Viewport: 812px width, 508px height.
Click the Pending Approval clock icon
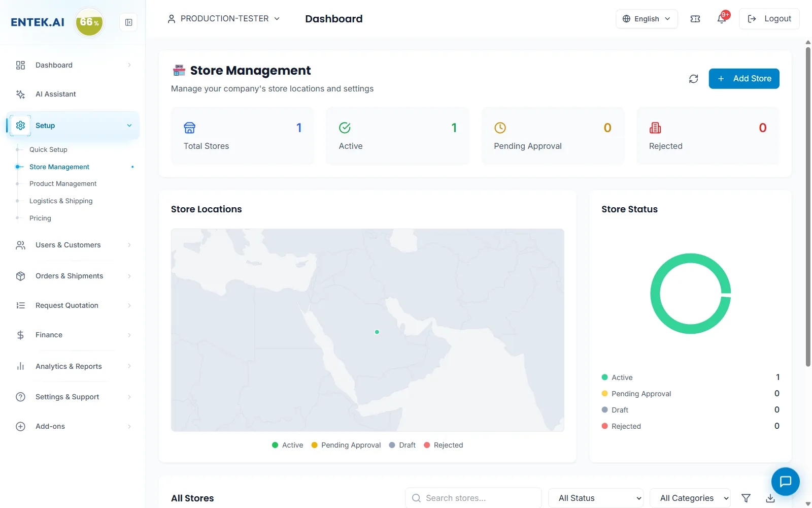point(500,128)
